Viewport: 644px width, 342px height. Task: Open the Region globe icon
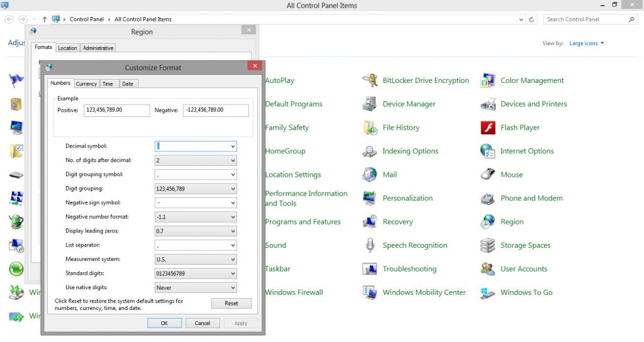(488, 222)
